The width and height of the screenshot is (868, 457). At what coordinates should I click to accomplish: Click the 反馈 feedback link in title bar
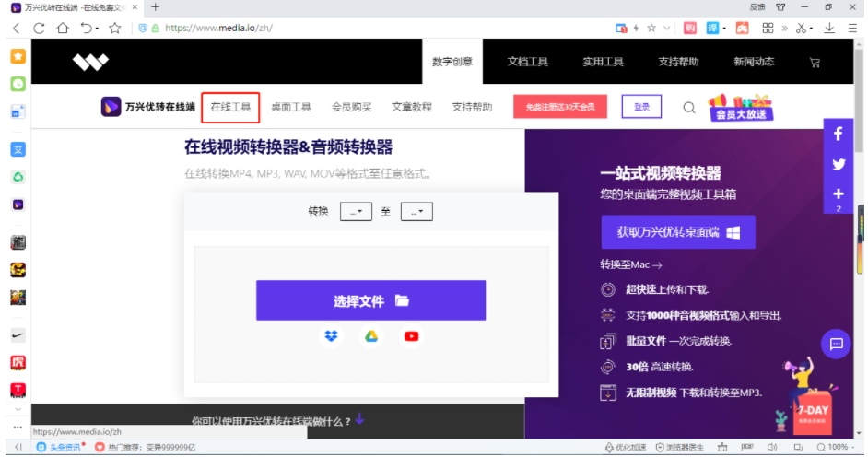pos(757,7)
